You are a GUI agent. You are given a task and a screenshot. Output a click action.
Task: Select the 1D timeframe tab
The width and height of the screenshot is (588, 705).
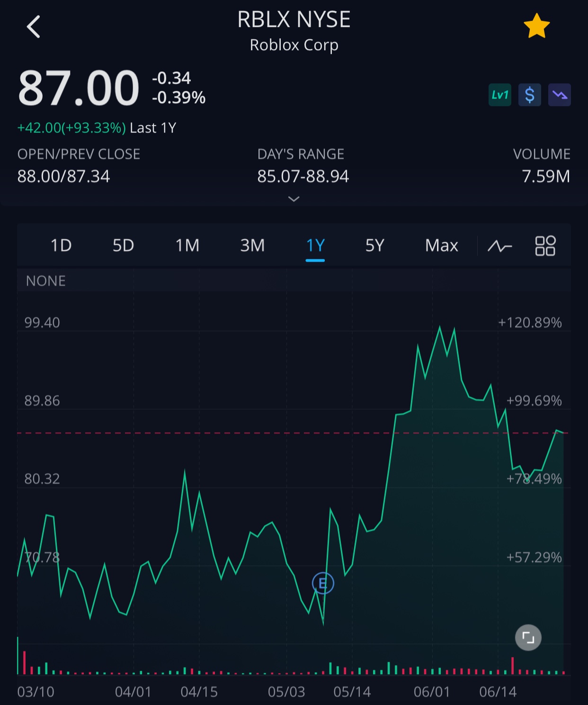61,245
